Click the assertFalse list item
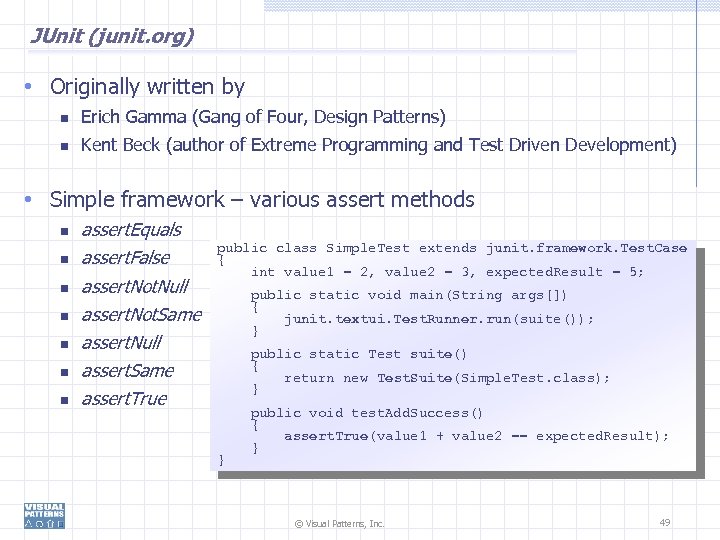This screenshot has width=720, height=540. click(125, 258)
